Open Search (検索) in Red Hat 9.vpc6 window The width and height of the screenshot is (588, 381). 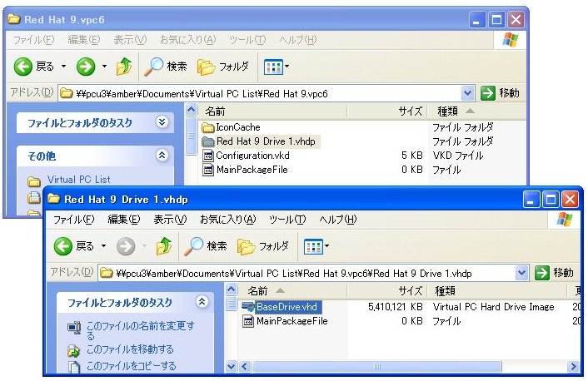point(165,67)
